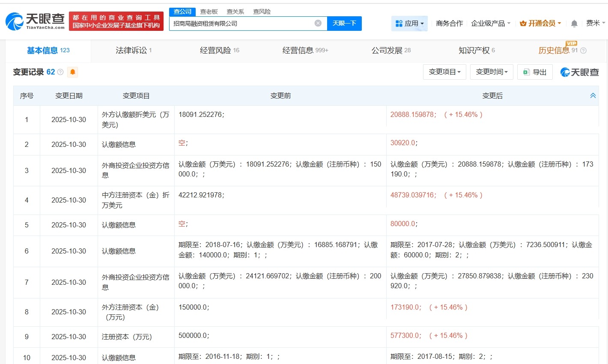Viewport: 608px width, 364px height.
Task: Click the orange bell icon beside 变更记录
Action: (72, 72)
